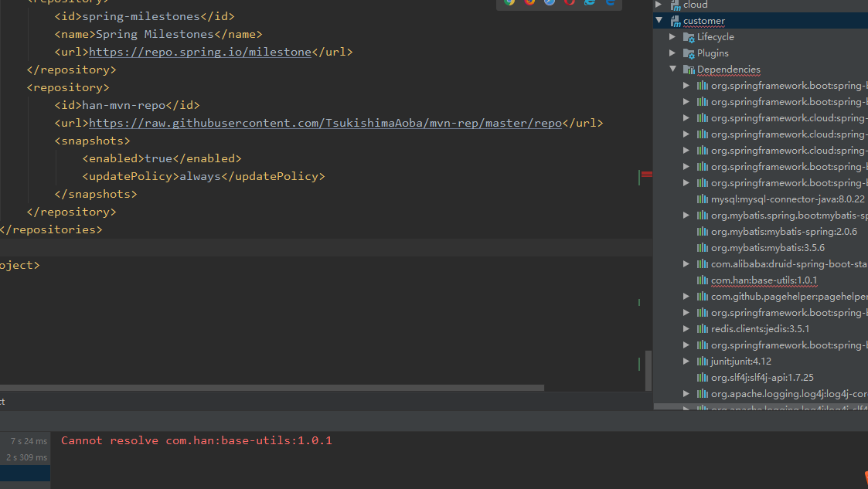Open preview in Safari browser icon
This screenshot has height=489, width=868.
(x=550, y=2)
